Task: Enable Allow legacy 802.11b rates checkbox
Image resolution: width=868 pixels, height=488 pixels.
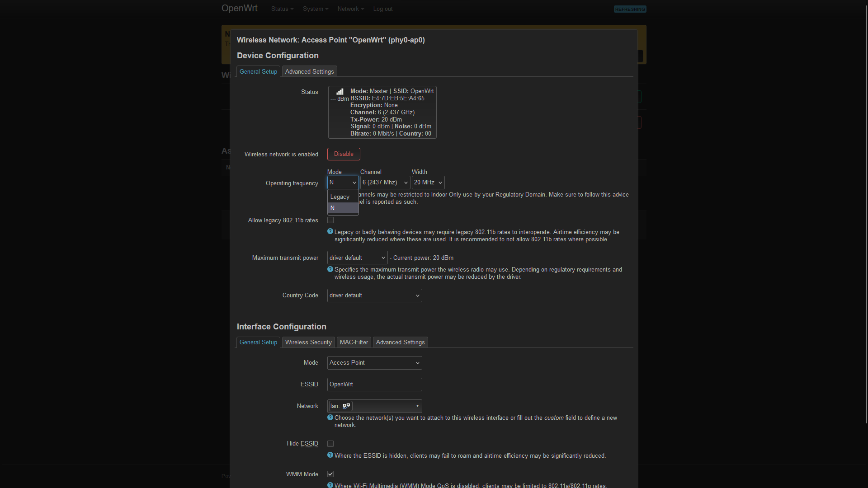Action: click(330, 221)
